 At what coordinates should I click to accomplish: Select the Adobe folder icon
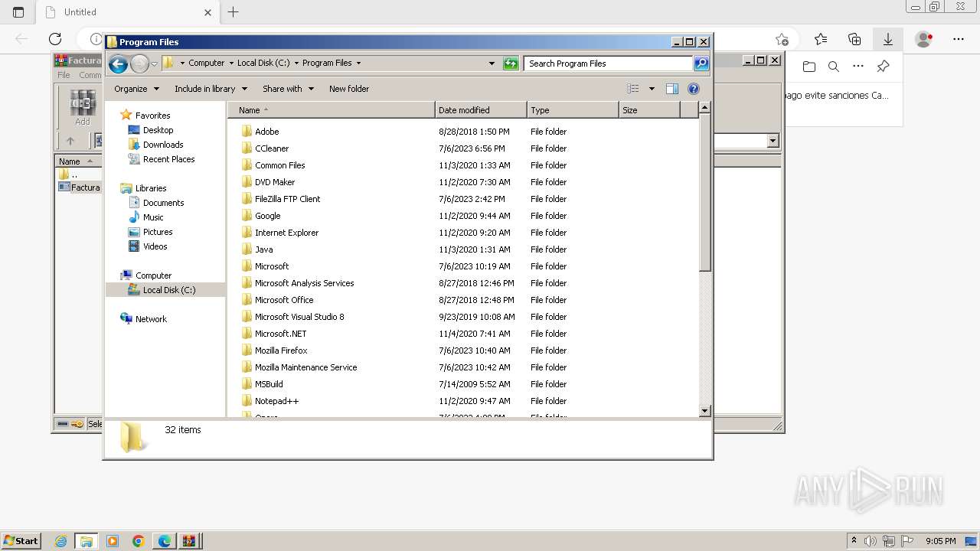pos(247,132)
